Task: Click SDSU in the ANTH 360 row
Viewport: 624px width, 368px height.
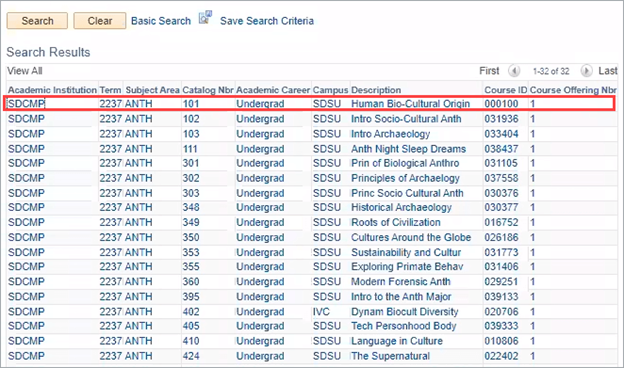Action: click(x=327, y=282)
